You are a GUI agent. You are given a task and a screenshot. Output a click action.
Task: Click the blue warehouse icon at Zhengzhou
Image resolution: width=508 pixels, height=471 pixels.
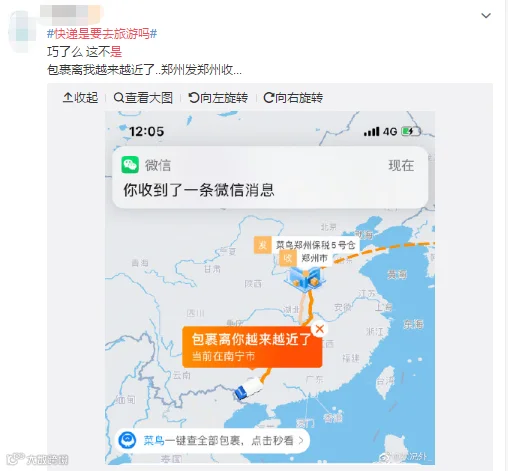pyautogui.click(x=305, y=279)
